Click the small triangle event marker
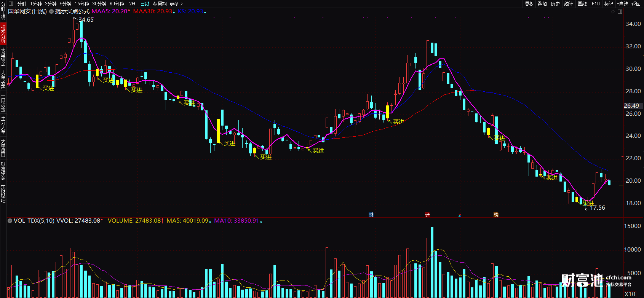The image size is (644, 298). click(x=460, y=215)
